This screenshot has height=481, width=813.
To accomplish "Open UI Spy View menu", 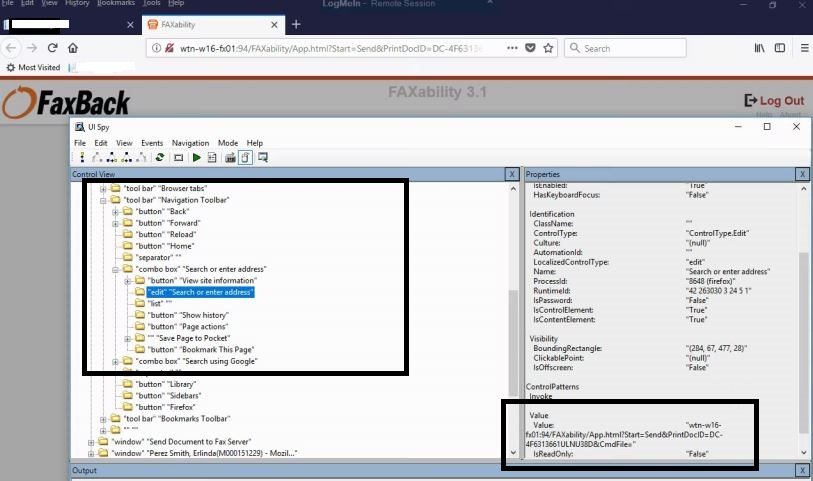I will pos(124,143).
